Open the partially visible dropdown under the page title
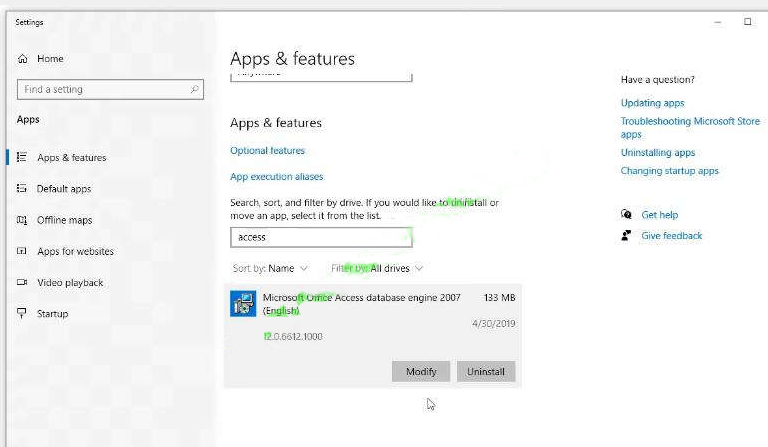The height and width of the screenshot is (447, 768). click(x=321, y=77)
